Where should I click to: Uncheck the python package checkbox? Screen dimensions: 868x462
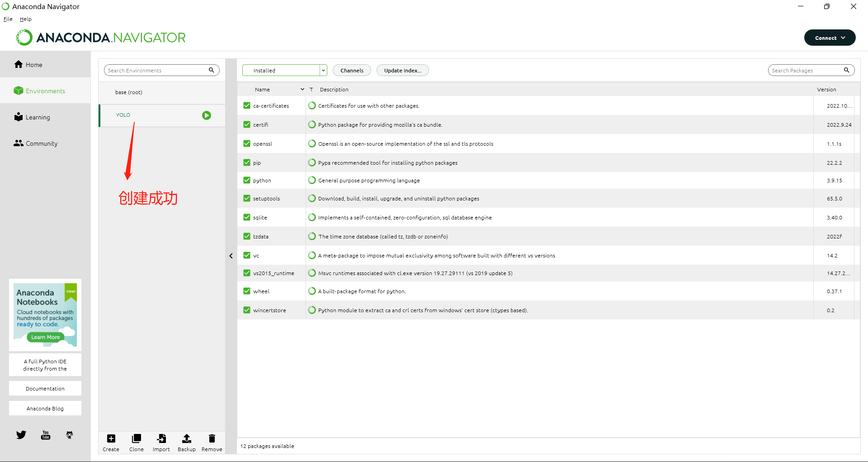(247, 180)
